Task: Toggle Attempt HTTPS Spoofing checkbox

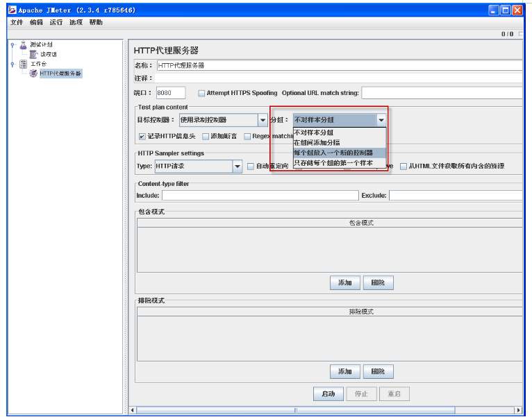Action: point(201,93)
